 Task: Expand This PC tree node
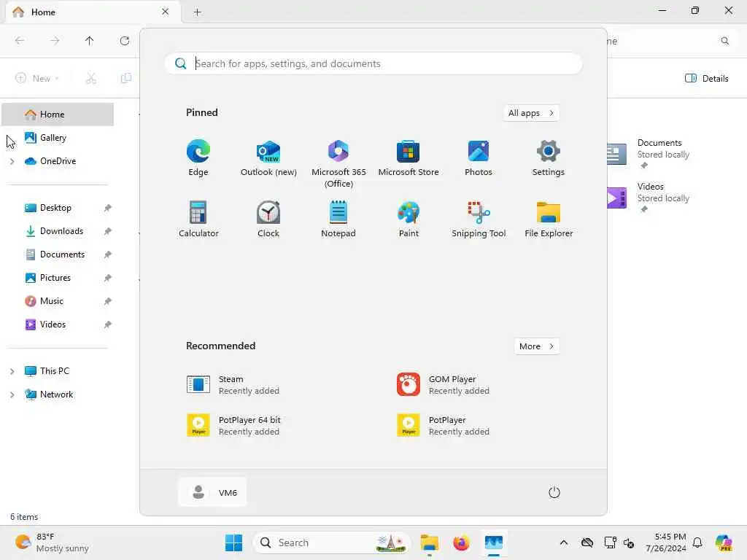[x=12, y=371]
